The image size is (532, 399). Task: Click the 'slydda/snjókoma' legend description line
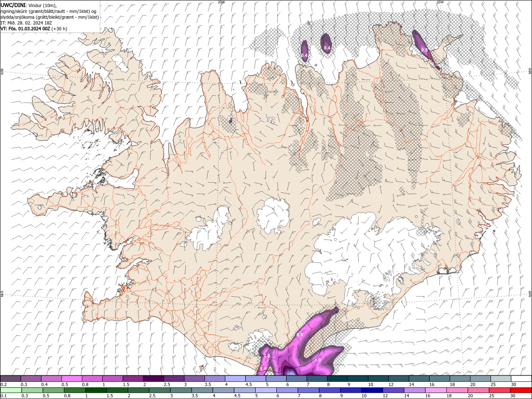[x=50, y=17]
